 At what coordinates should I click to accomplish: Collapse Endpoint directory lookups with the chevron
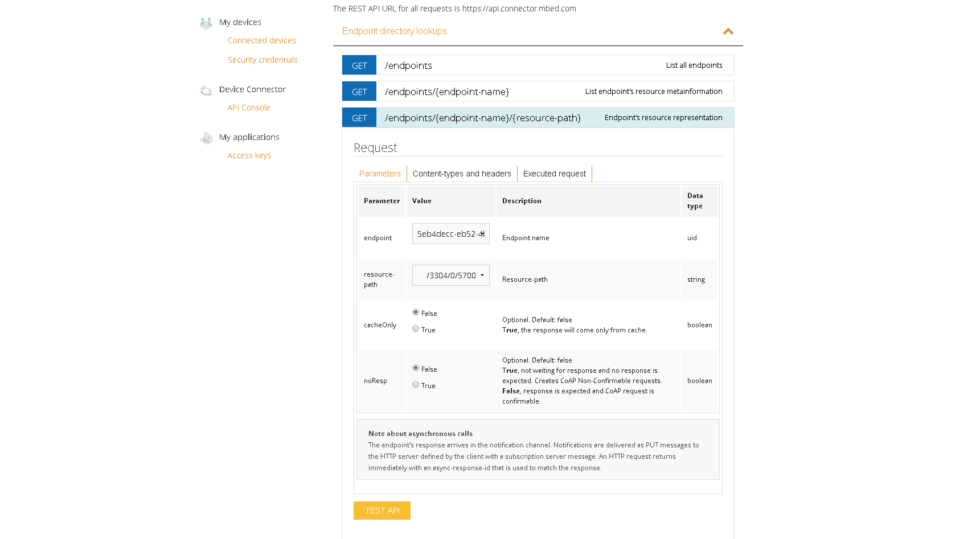click(728, 32)
